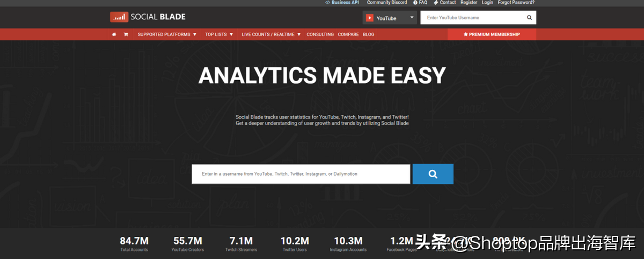The height and width of the screenshot is (259, 644).
Task: Click the 10.2M Twitter Users stat
Action: click(295, 244)
